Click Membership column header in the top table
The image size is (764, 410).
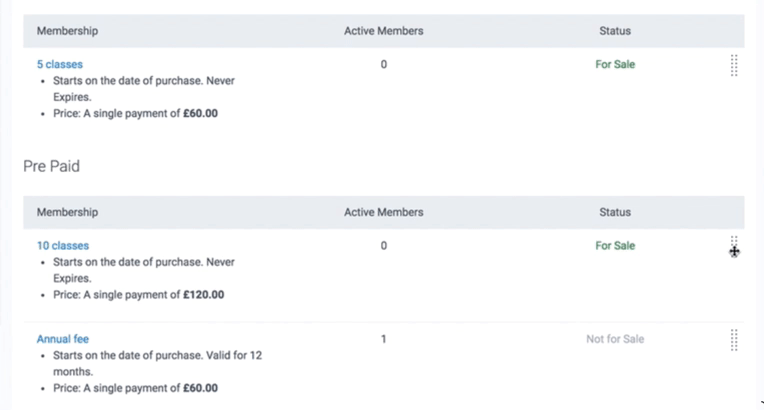point(67,31)
